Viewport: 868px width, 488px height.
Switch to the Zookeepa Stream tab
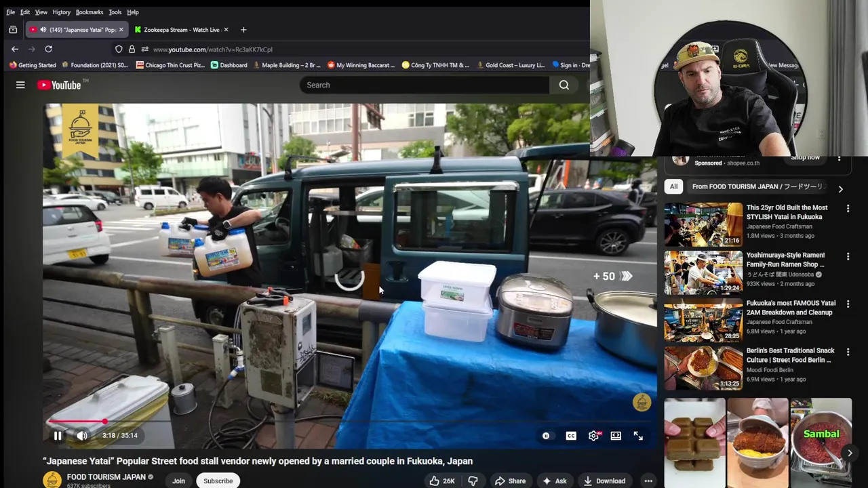(181, 30)
